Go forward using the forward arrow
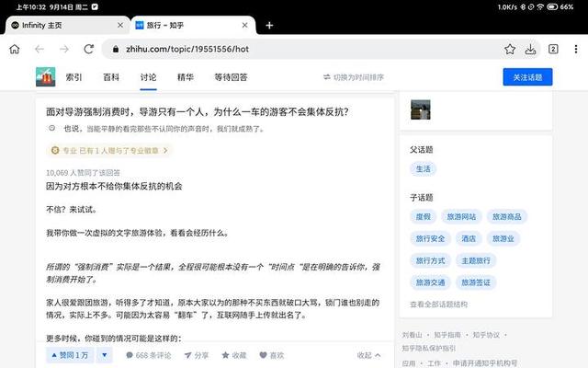The height and width of the screenshot is (368, 588). 64,49
